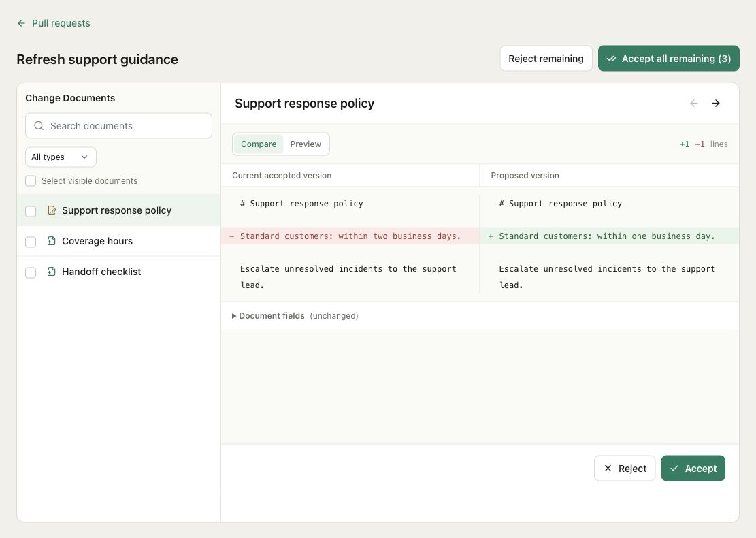This screenshot has width=756, height=538.
Task: Go to next document with right arrow
Action: 716,104
